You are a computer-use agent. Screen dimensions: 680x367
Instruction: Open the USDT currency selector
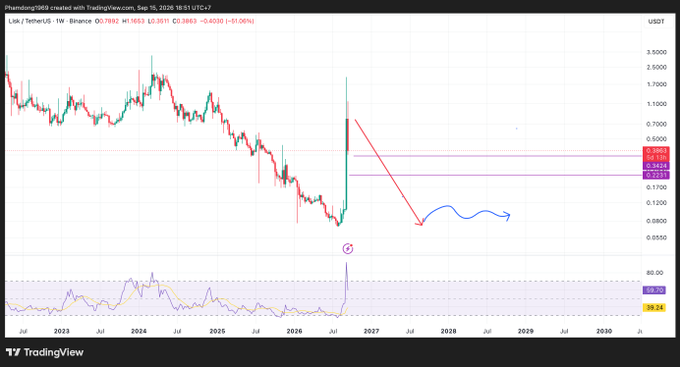pos(656,21)
